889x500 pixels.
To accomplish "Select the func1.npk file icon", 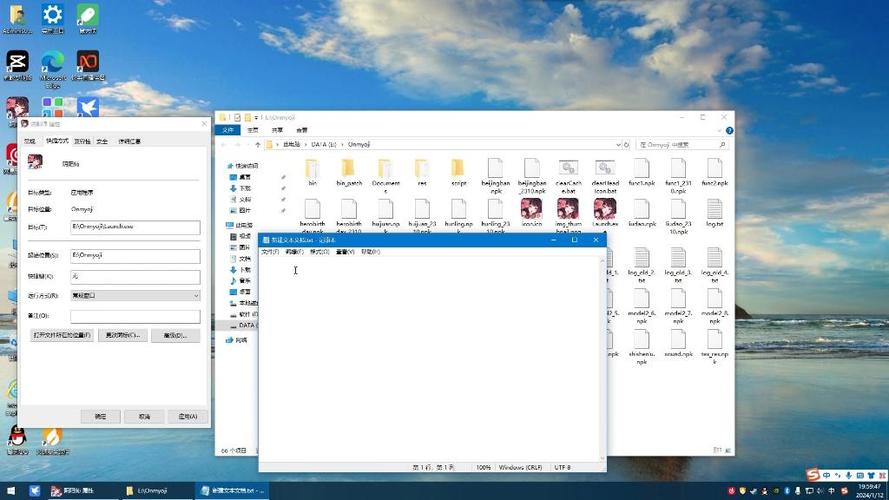I will pos(642,168).
